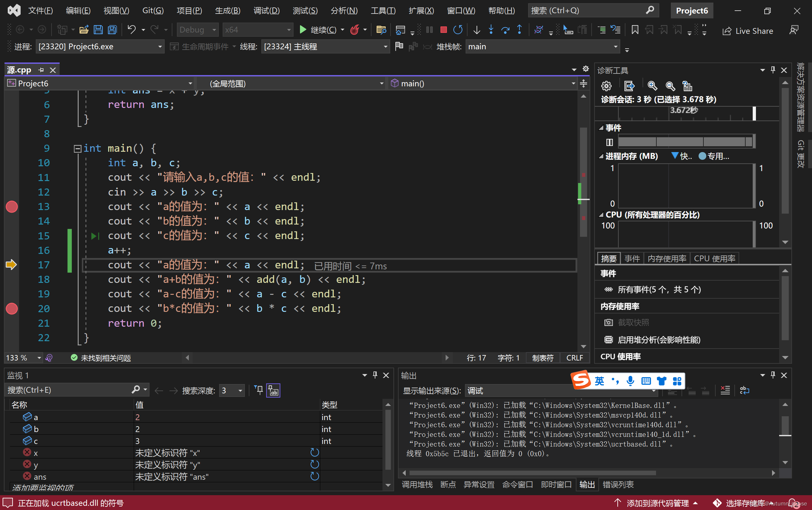Viewport: 812px width, 510px height.
Task: Click the Save All icon
Action: (112, 30)
